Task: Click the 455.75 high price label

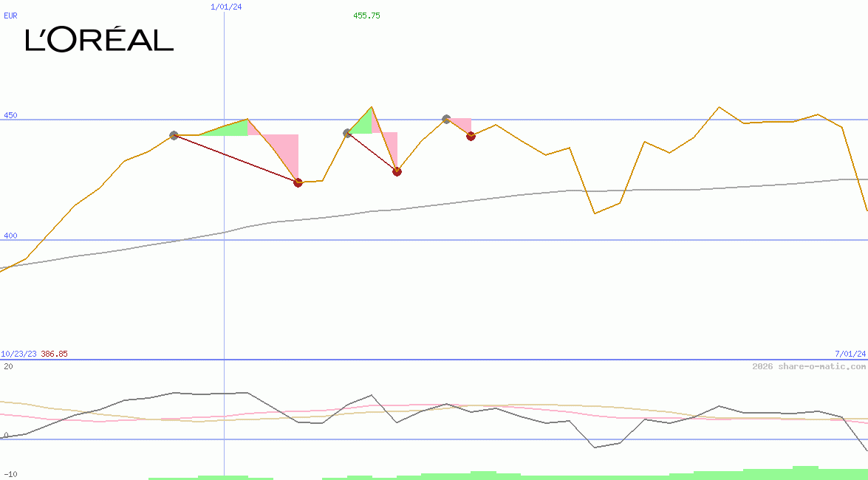Action: point(366,16)
